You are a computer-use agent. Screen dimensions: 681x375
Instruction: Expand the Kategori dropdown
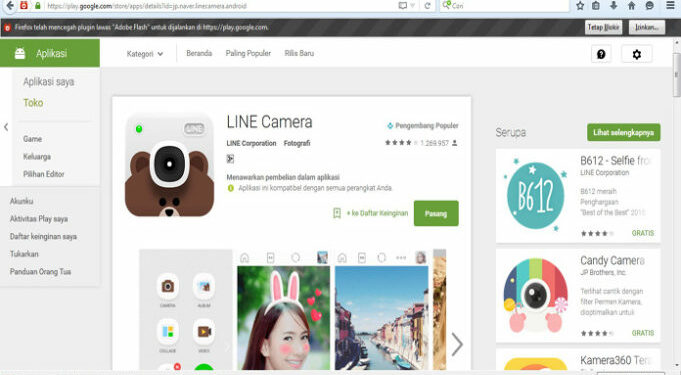[x=145, y=54]
